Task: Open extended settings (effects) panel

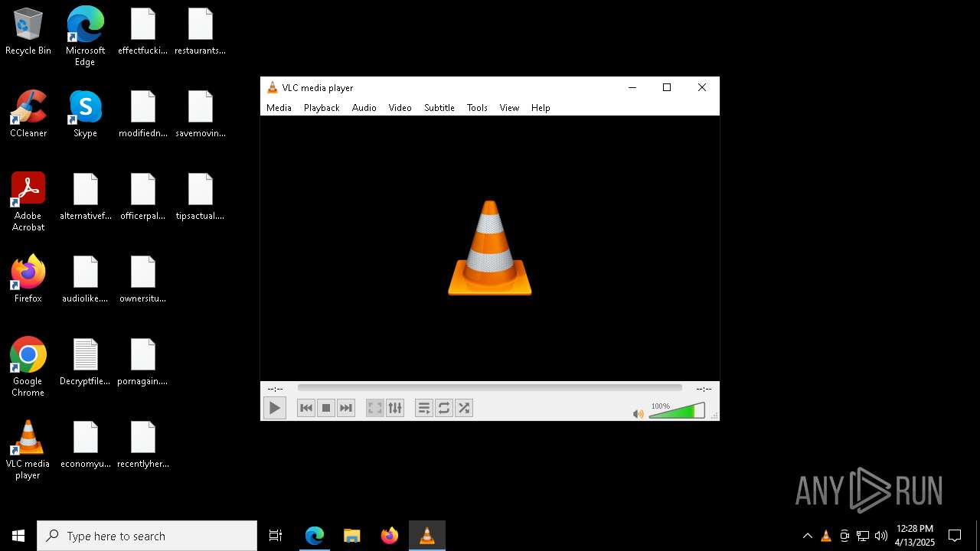Action: pos(394,408)
